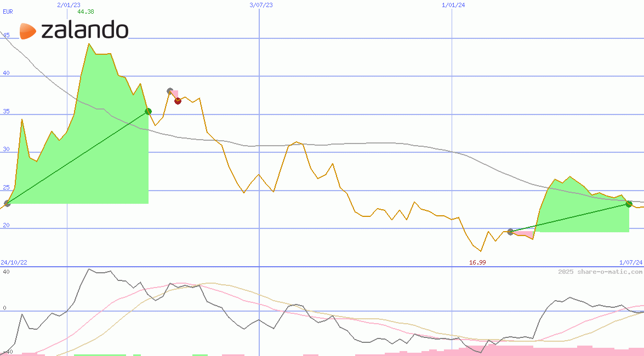Click the 16.99 low price label

click(x=477, y=262)
